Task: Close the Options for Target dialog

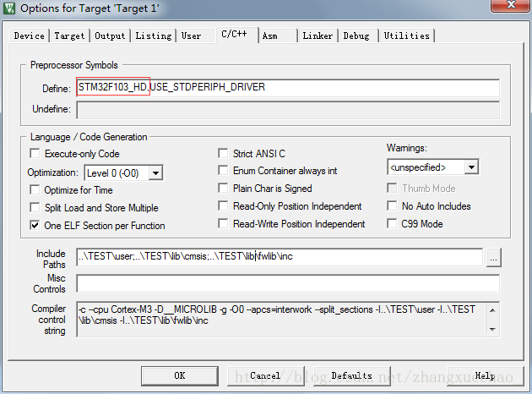Action: pyautogui.click(x=508, y=10)
